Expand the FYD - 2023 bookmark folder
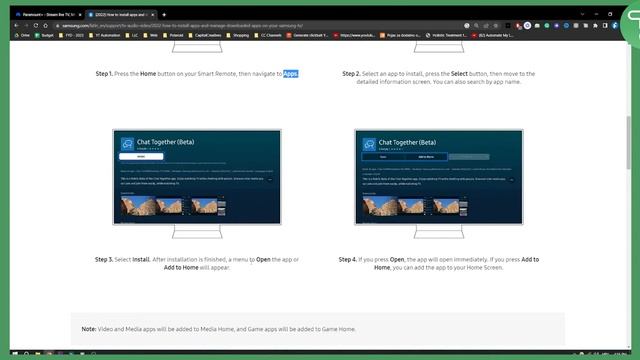Viewport: 640px width, 360px height. point(71,36)
